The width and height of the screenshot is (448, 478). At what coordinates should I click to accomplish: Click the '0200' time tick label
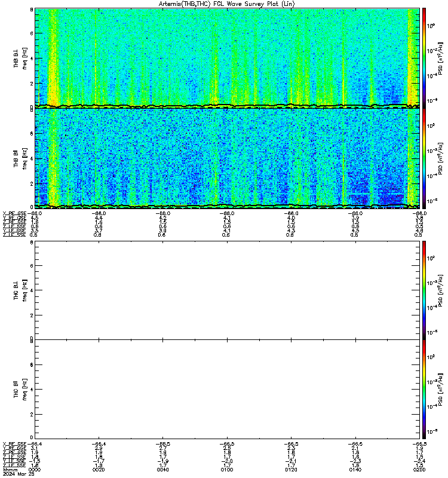[419, 470]
